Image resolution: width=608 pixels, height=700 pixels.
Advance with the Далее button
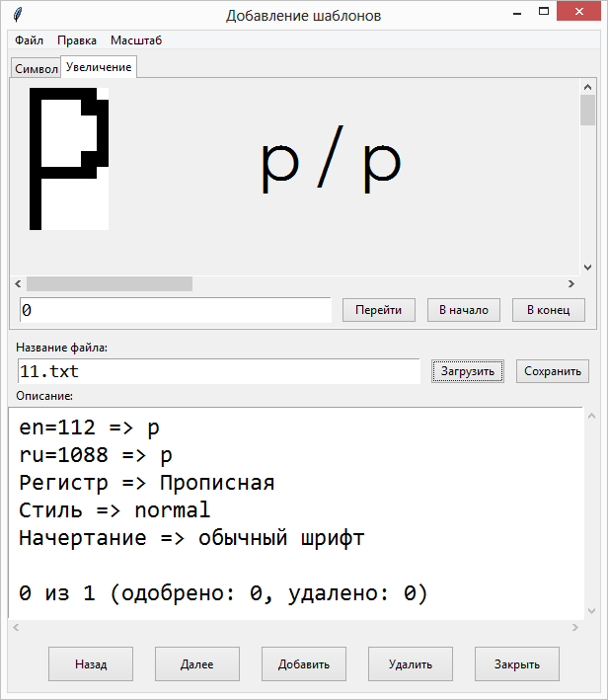point(197,664)
